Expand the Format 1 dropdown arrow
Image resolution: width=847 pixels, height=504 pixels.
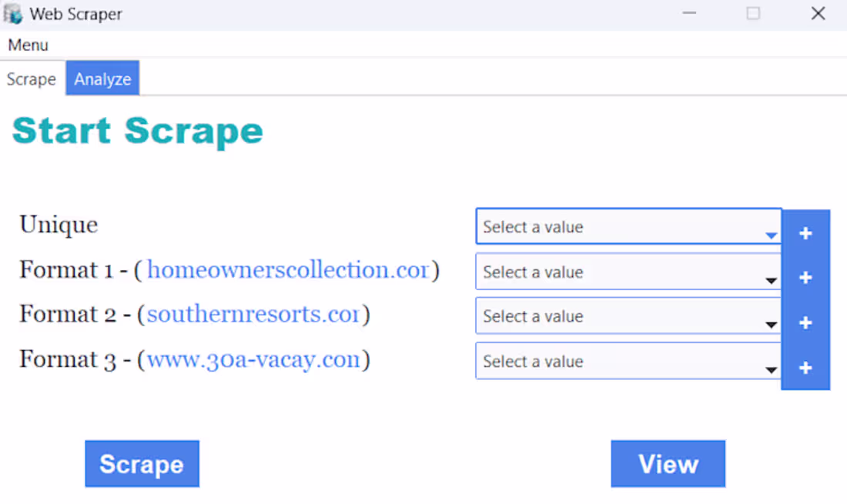(x=771, y=281)
